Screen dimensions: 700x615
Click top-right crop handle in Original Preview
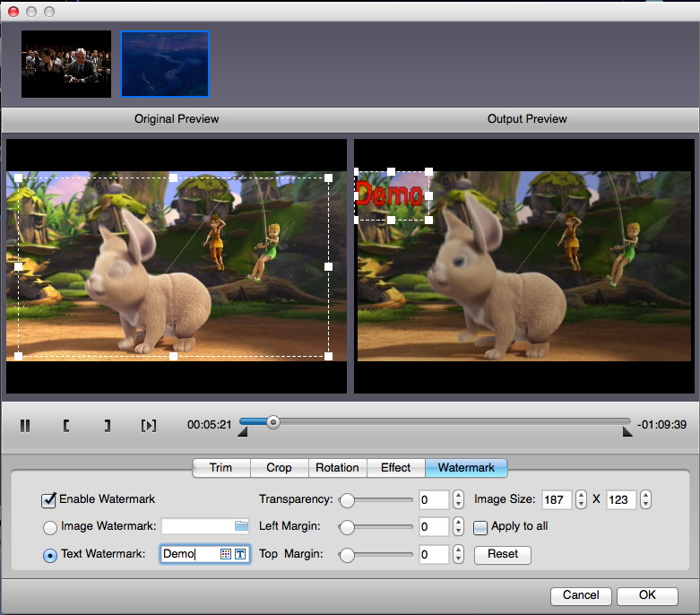point(328,178)
